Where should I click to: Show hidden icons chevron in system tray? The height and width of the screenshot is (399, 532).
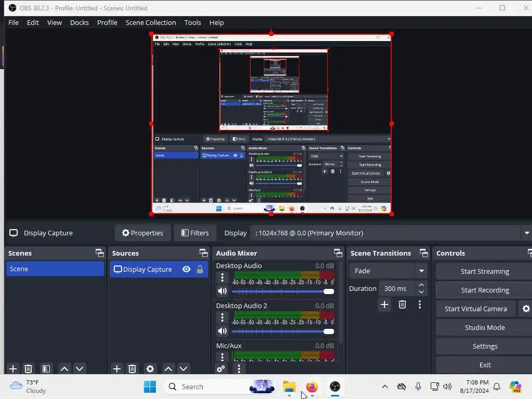pyautogui.click(x=385, y=387)
